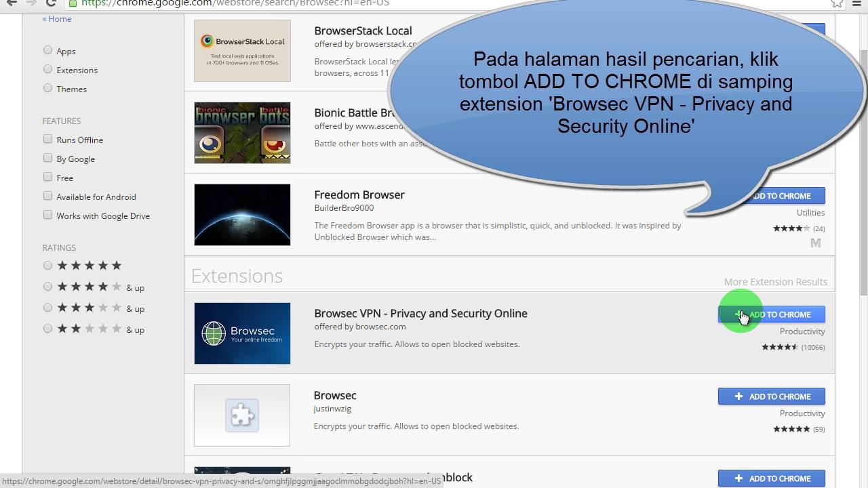868x488 pixels.
Task: Click Productivity label under Browsec VPN
Action: (802, 331)
